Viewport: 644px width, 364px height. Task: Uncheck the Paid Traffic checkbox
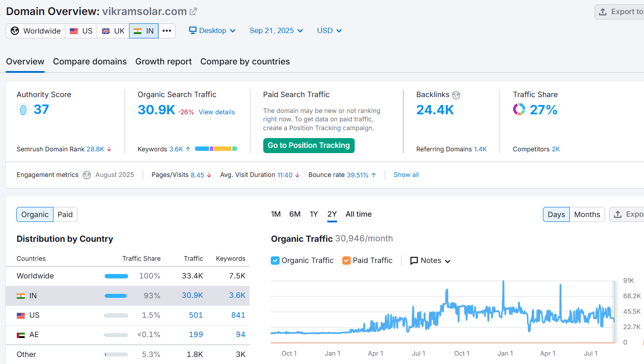tap(346, 260)
